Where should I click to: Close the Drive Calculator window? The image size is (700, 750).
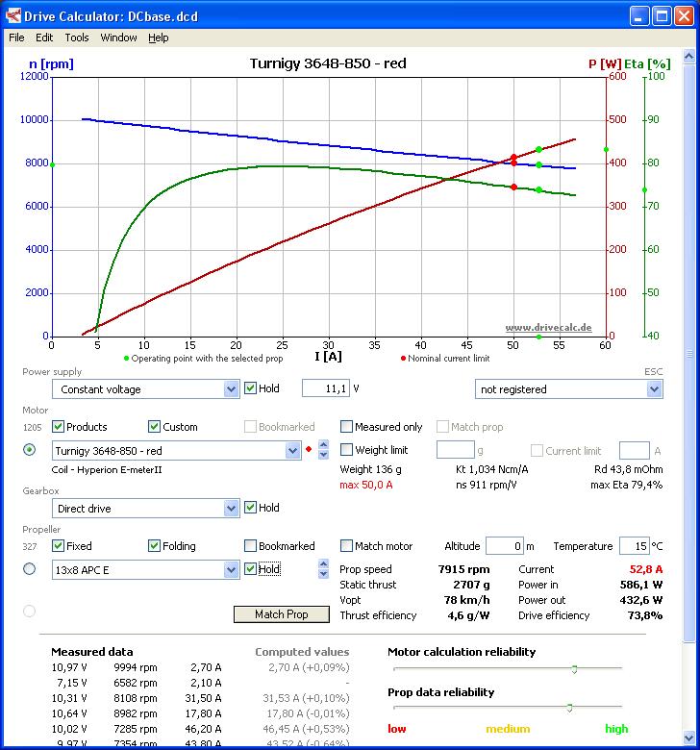coord(685,16)
